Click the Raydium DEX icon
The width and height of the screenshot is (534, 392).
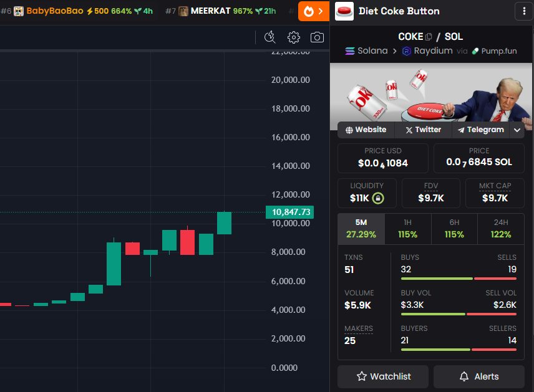407,51
